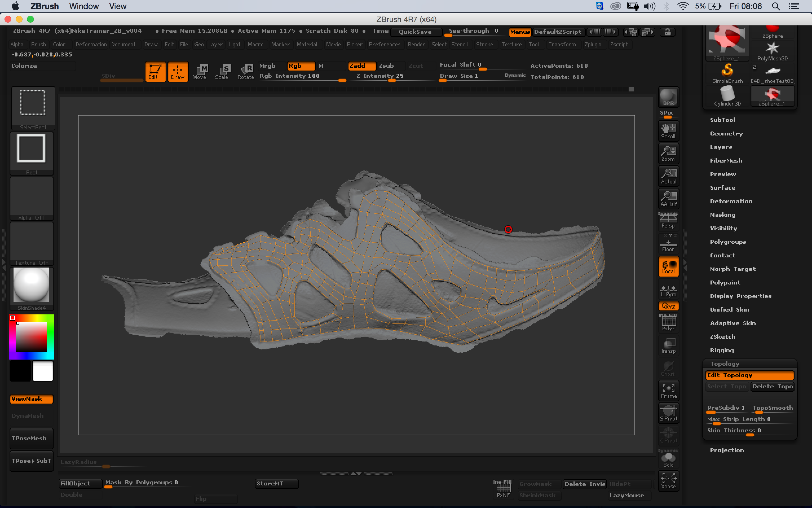
Task: Click the S.Pivot icon
Action: click(x=668, y=413)
